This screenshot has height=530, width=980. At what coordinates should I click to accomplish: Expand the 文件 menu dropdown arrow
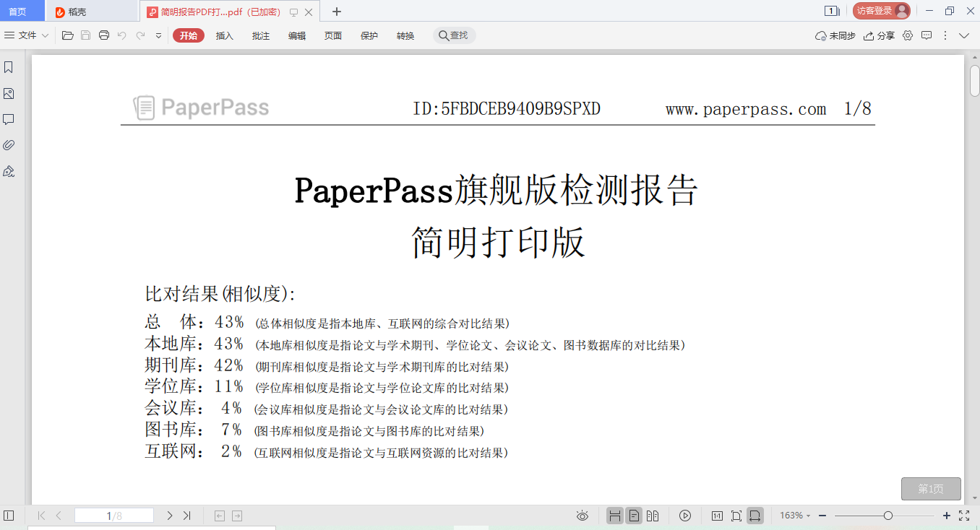point(46,35)
